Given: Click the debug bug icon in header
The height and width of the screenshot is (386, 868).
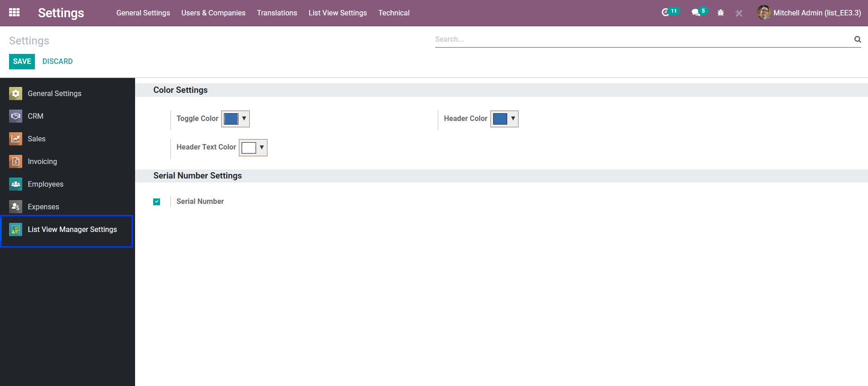Looking at the screenshot, I should [721, 13].
